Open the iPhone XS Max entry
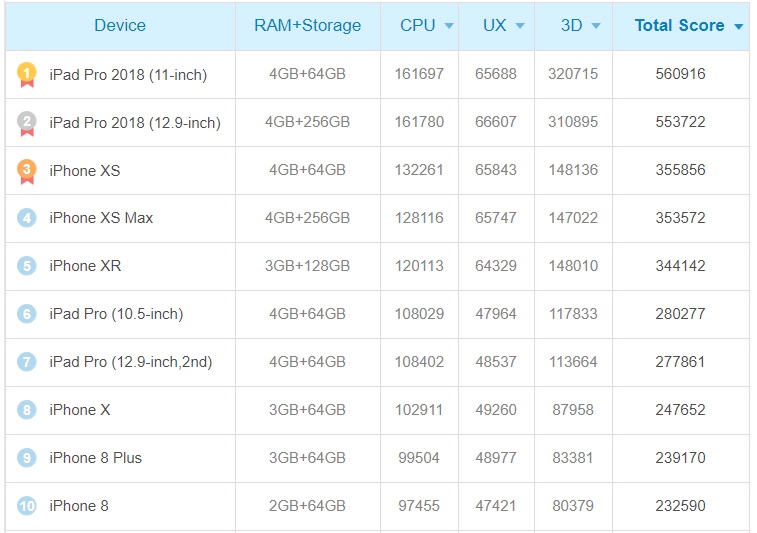The image size is (757, 533). pos(101,218)
